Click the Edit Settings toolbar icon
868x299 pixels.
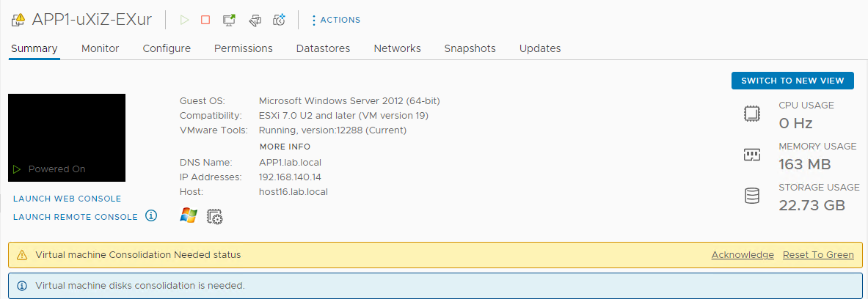(255, 20)
